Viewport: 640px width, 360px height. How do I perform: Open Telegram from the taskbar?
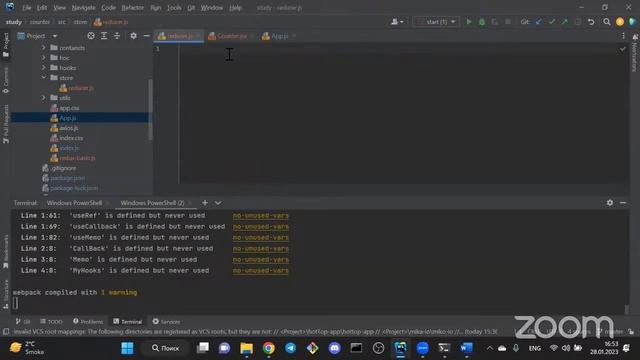pyautogui.click(x=290, y=348)
